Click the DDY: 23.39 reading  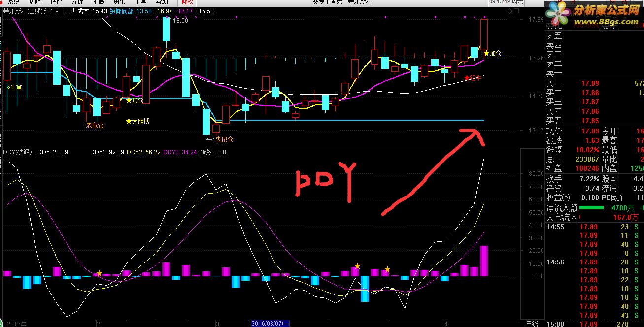pyautogui.click(x=53, y=152)
